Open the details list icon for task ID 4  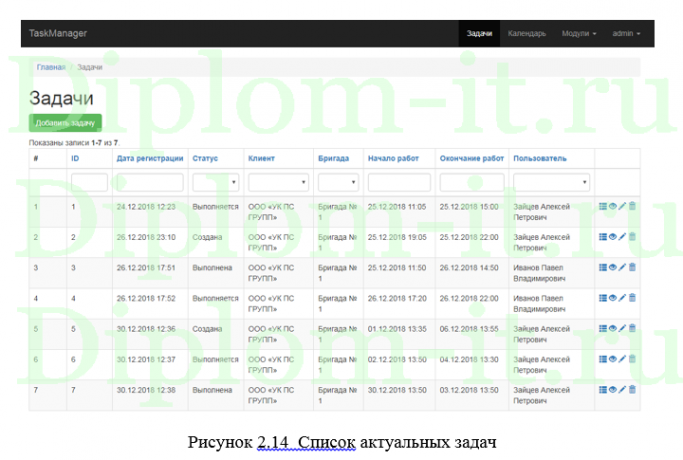point(603,298)
